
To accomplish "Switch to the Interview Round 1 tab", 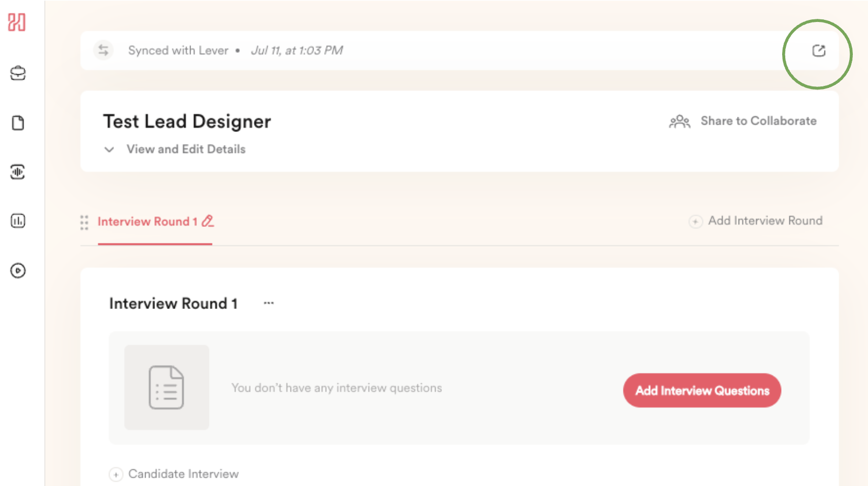I will pyautogui.click(x=148, y=221).
